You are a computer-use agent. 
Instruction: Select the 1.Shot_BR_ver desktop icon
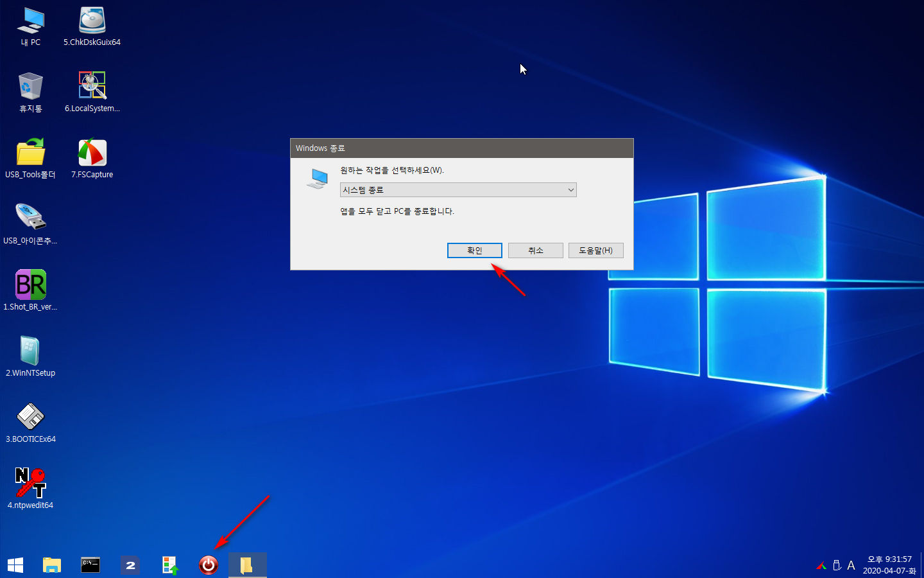(x=31, y=292)
